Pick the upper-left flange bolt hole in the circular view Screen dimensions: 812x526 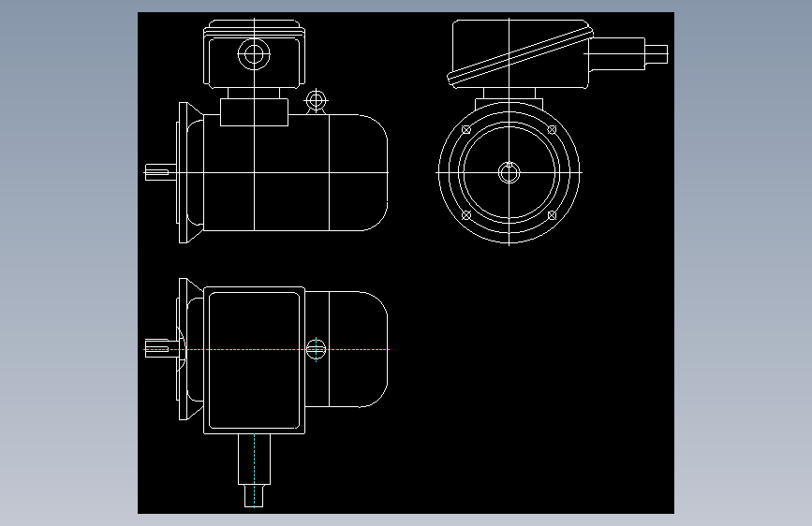click(x=466, y=129)
